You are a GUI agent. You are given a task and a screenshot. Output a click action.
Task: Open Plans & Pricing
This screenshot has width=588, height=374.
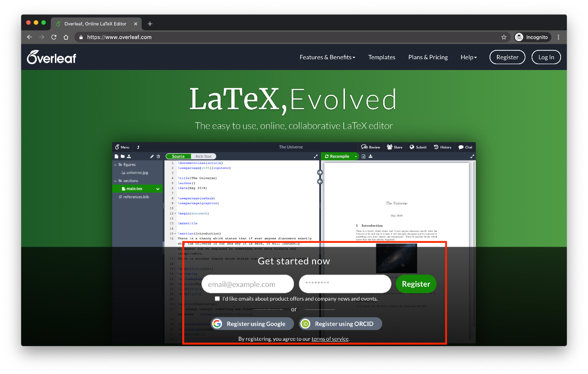428,57
